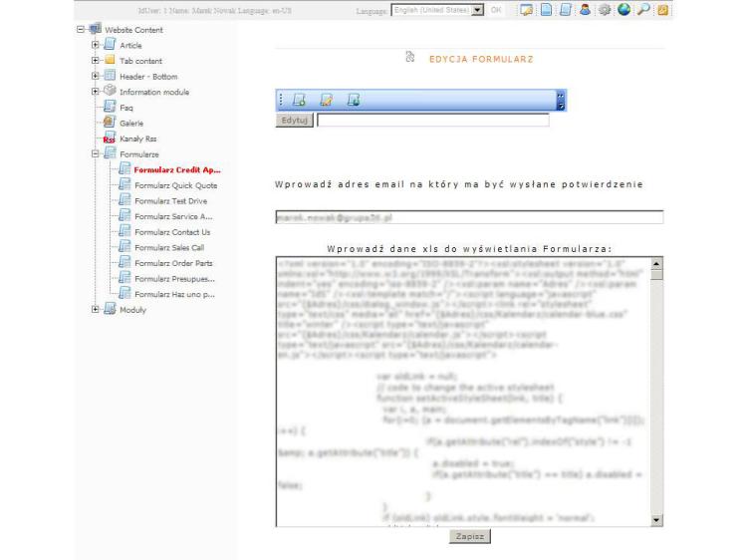747x560 pixels.
Task: Click the window-with-pencil icon in top toolbar
Action: tap(527, 10)
